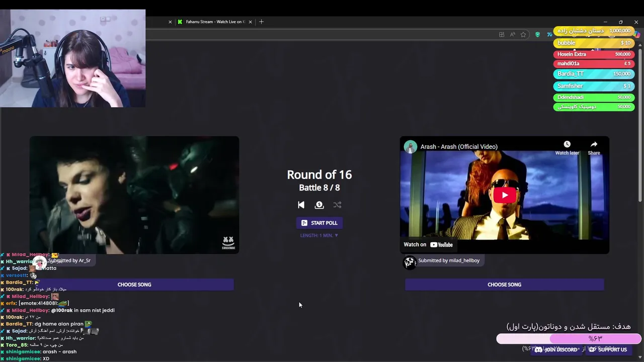Click the Submitted by milad_hellboy label
The width and height of the screenshot is (644, 362).
(449, 260)
